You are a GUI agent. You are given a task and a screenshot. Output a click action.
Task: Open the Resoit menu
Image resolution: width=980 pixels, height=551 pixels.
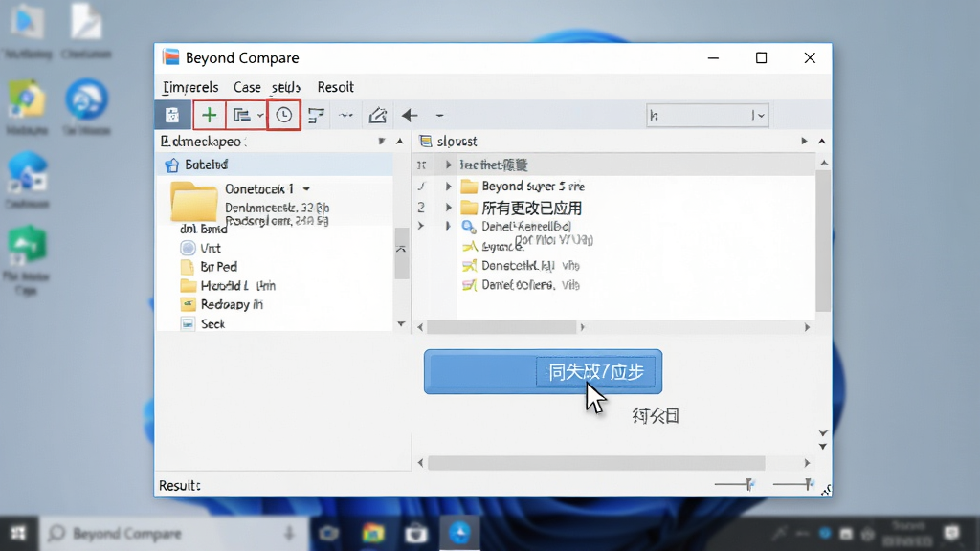(335, 87)
